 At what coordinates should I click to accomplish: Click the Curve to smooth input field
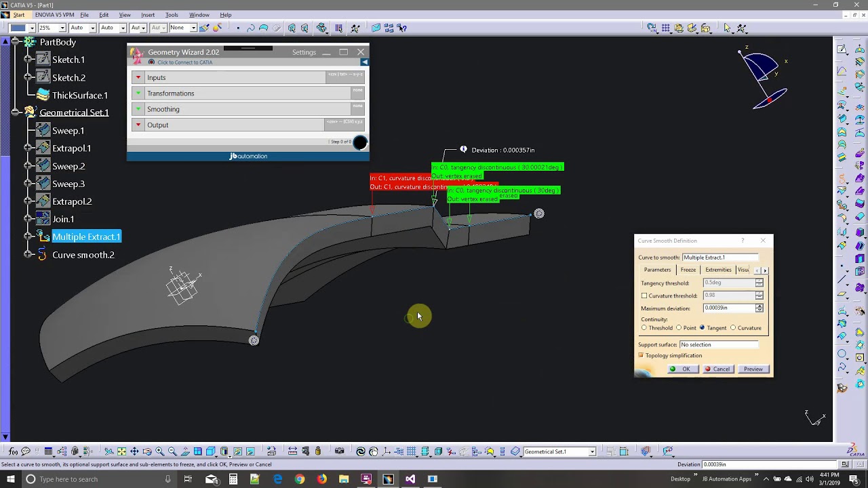point(720,258)
